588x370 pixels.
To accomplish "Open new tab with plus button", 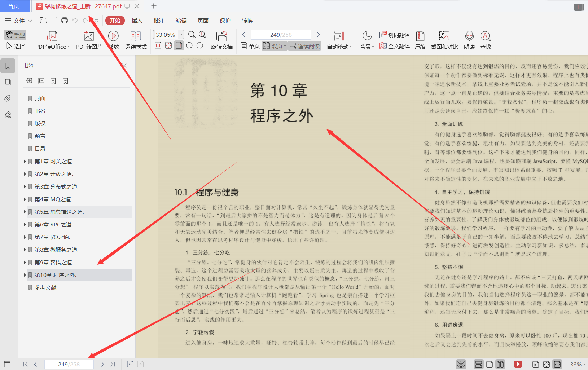I will (154, 6).
